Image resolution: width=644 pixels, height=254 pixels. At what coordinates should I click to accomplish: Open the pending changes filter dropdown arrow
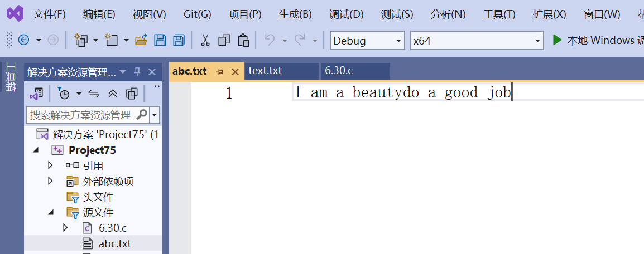(79, 94)
